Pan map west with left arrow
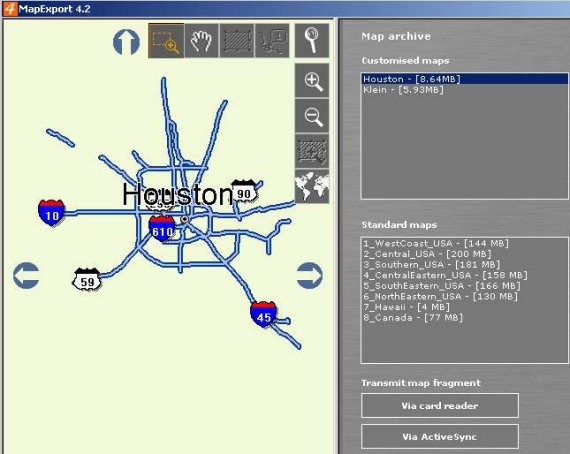Image resolution: width=570 pixels, height=454 pixels. click(x=26, y=276)
